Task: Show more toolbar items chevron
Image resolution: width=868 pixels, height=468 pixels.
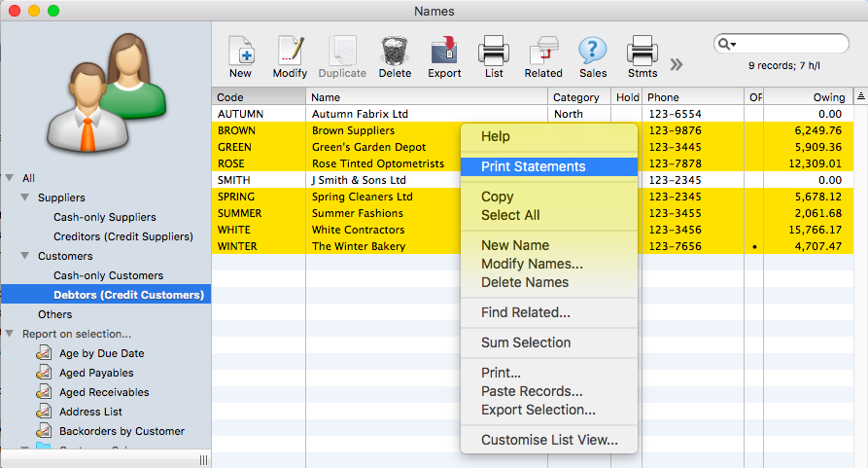Action: [677, 64]
